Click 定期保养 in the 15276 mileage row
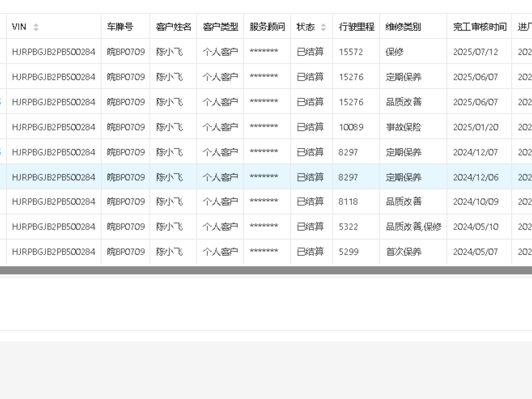Screen dimensions: 532x399 (x=403, y=77)
